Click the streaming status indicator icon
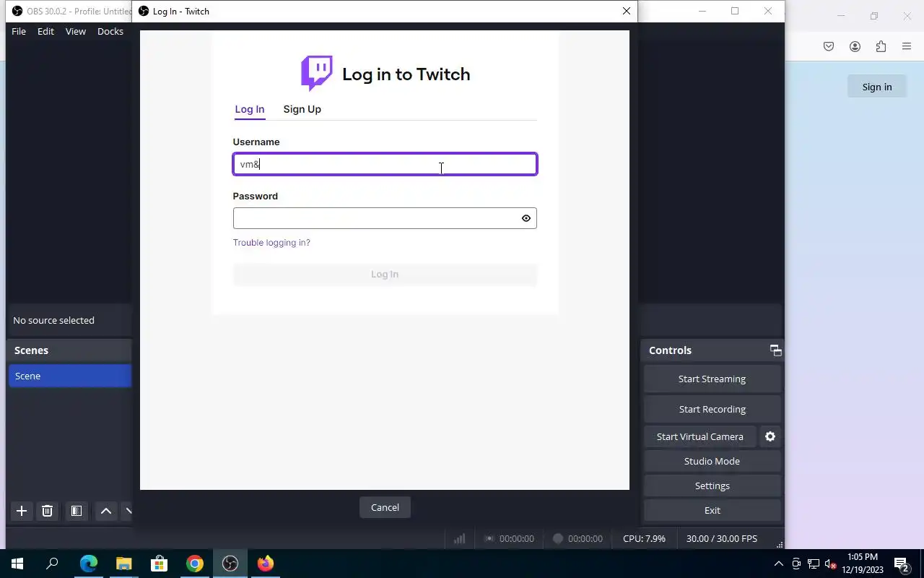Viewport: 924px width, 578px height. click(489, 538)
